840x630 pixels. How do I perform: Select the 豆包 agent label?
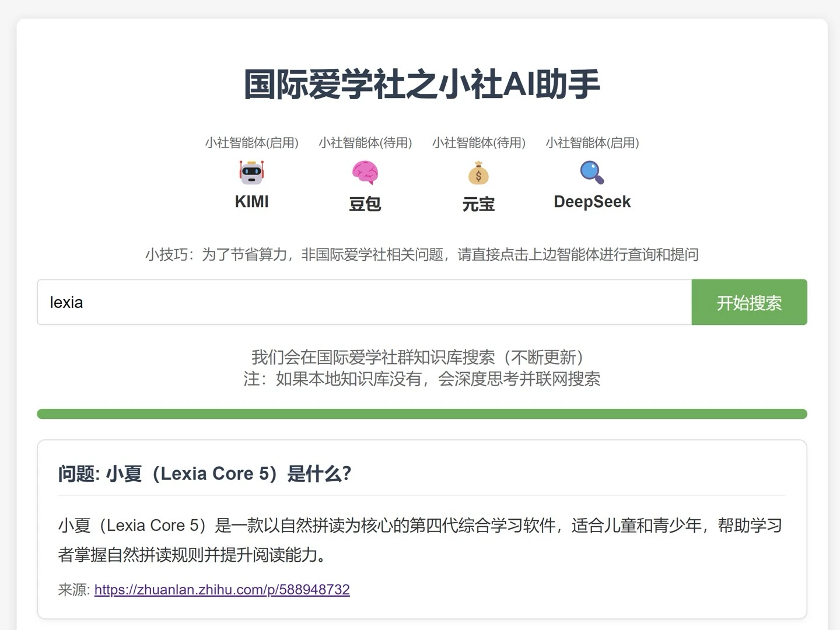(x=365, y=204)
